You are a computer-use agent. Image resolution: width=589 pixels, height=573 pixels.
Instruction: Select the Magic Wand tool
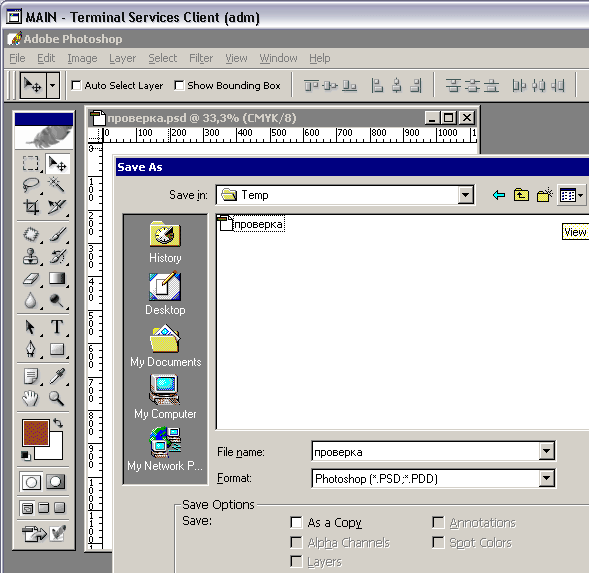(57, 185)
